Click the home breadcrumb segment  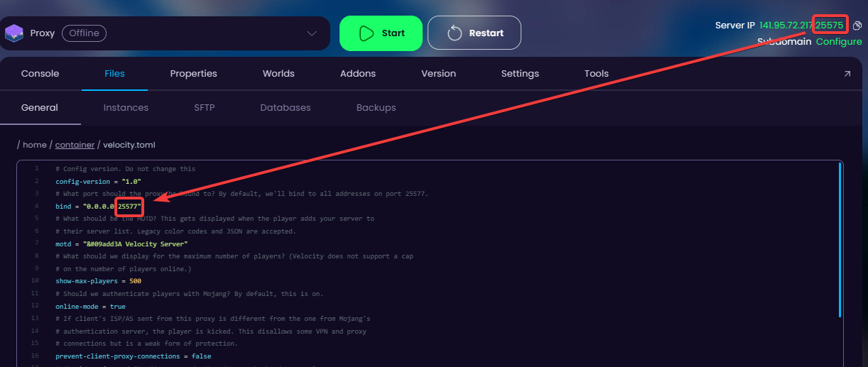[35, 145]
